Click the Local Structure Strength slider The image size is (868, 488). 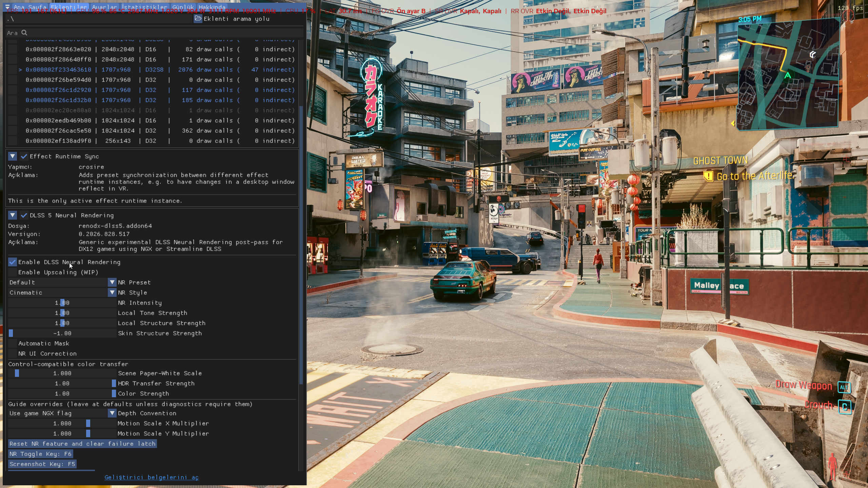[x=62, y=323]
